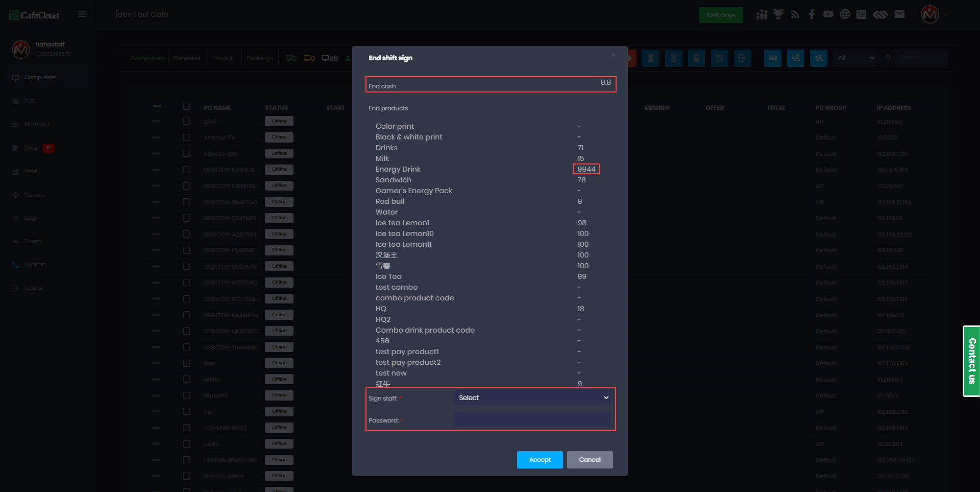Toggle the hamburger sidebar menu icon
The width and height of the screenshot is (980, 492).
tap(82, 14)
